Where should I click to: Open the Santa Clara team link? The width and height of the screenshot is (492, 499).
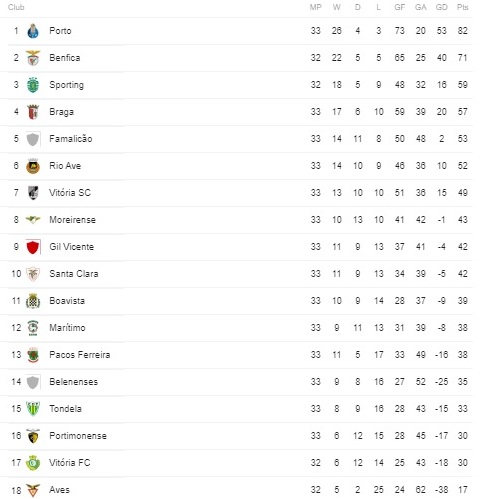click(74, 274)
